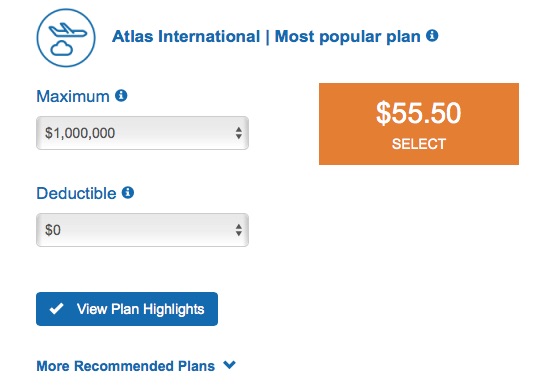This screenshot has height=386, width=533.
Task: Open the Maximum $1,000,000 dropdown
Action: [142, 133]
